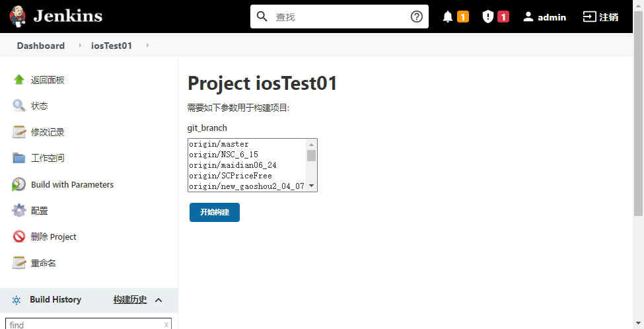Click page scrollbar down arrow
Image resolution: width=644 pixels, height=329 pixels.
639,324
